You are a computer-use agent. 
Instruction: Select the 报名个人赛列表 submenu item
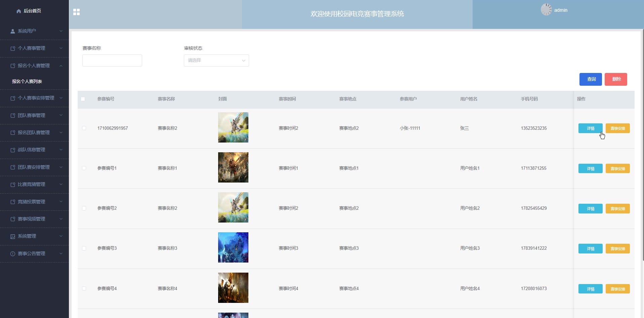pyautogui.click(x=27, y=81)
